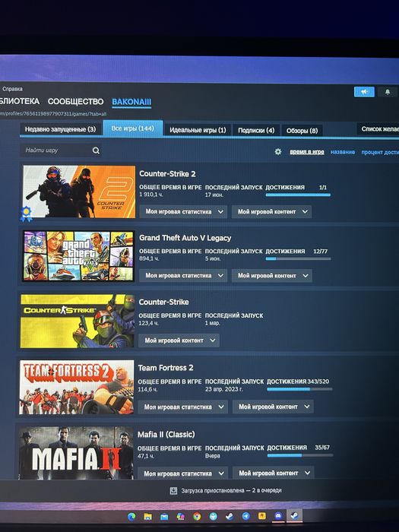Expand Моя игровая статистика for GTA V Legacy
The height and width of the screenshot is (532, 399).
coord(183,275)
